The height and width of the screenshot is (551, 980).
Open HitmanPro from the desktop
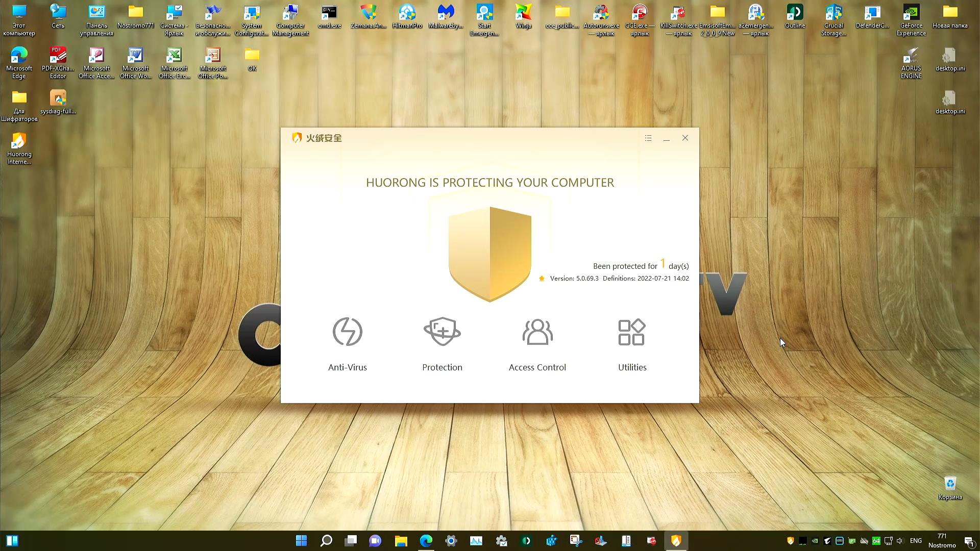(407, 15)
